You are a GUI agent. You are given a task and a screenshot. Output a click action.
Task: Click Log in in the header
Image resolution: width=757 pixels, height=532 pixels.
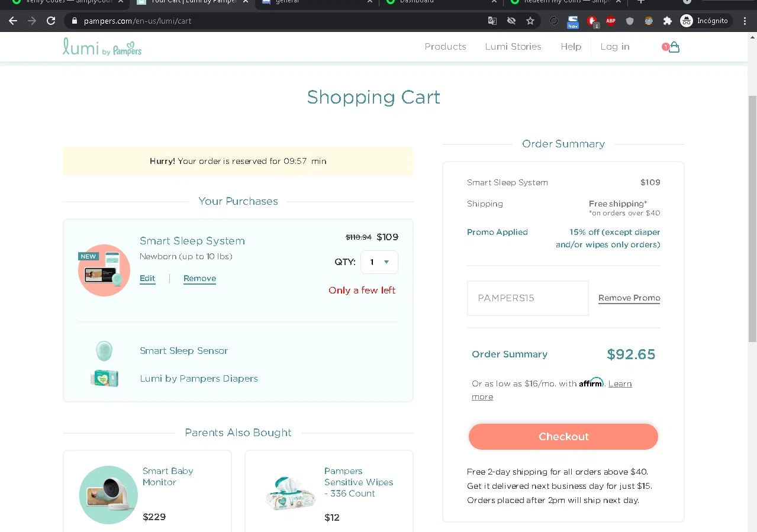pos(615,47)
